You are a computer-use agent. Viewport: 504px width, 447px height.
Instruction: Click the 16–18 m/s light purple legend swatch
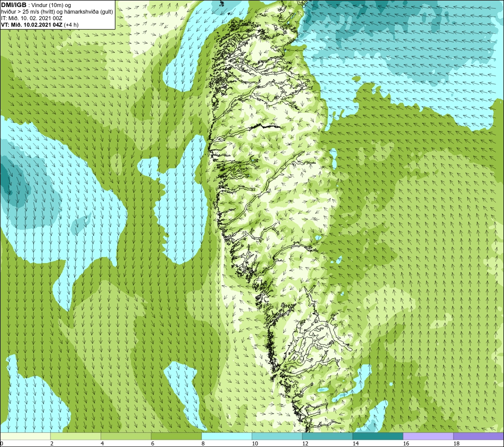click(428, 436)
